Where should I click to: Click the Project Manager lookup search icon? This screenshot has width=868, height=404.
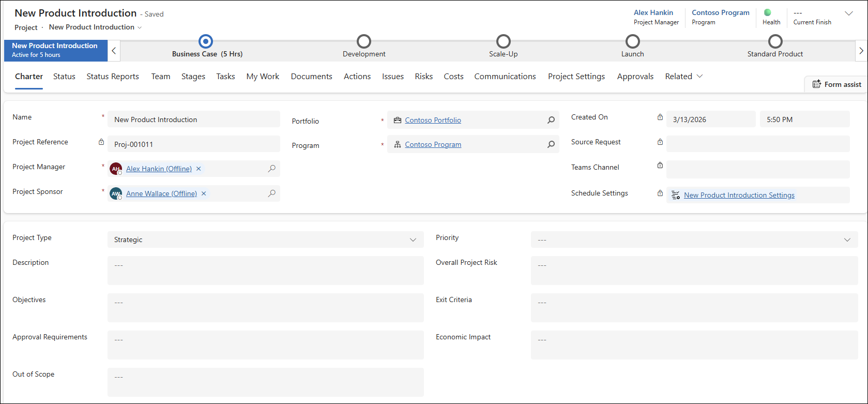pos(271,169)
